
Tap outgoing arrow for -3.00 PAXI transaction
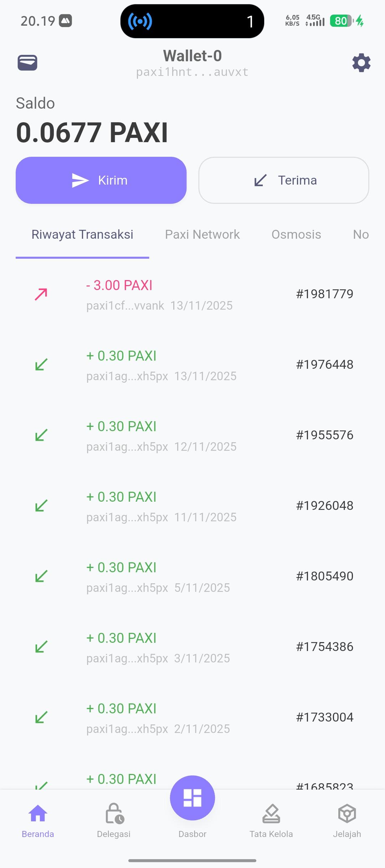(41, 294)
